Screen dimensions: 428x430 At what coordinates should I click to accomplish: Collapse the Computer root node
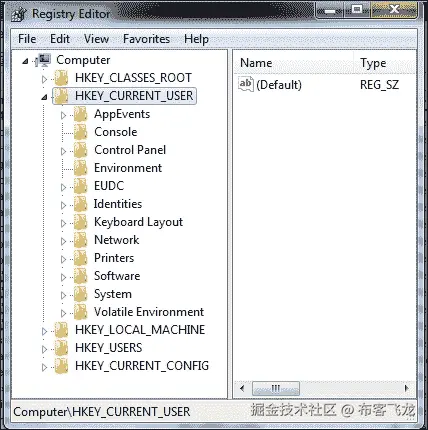coord(25,61)
